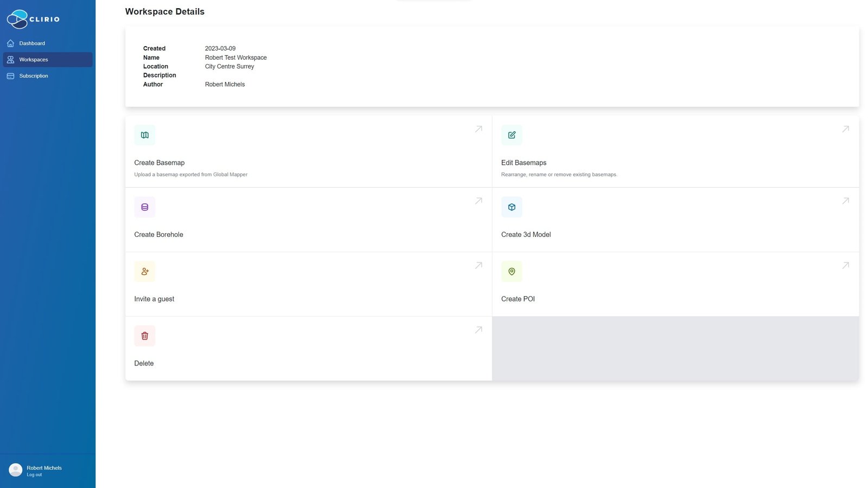The image size is (868, 488).
Task: Click the Invite a guest link
Action: coord(154,299)
